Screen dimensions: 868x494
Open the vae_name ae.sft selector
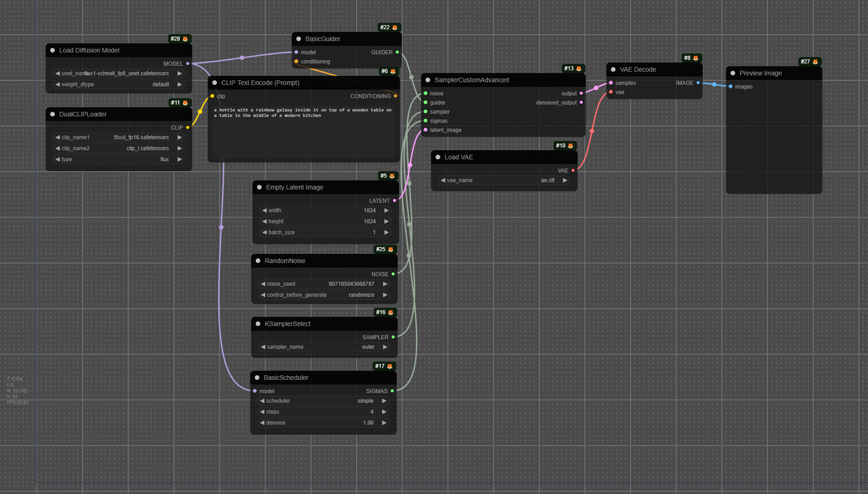pyautogui.click(x=504, y=180)
